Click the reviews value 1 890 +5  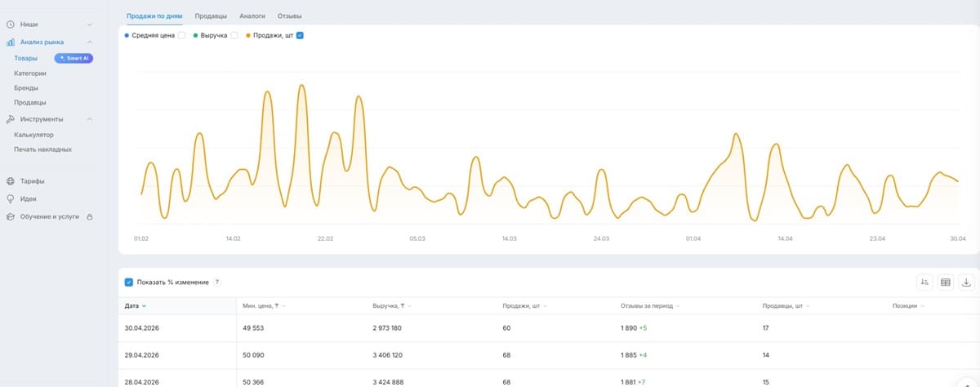634,327
